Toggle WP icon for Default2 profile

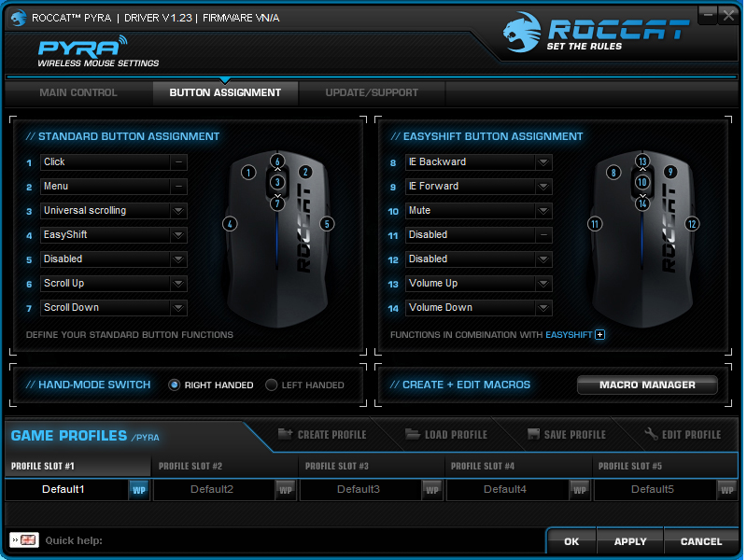pos(286,490)
